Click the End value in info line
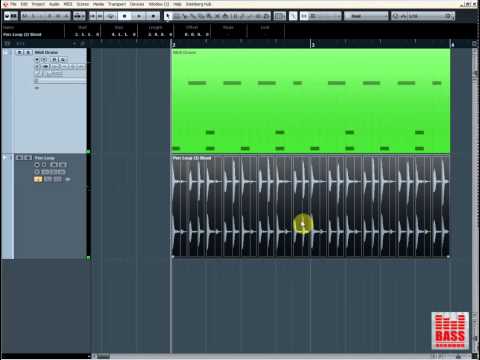This screenshot has width=480, height=360. click(124, 34)
